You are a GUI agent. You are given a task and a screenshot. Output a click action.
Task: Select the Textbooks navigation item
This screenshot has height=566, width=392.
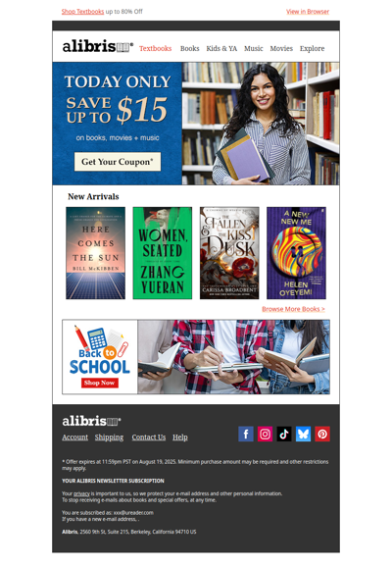tap(156, 48)
